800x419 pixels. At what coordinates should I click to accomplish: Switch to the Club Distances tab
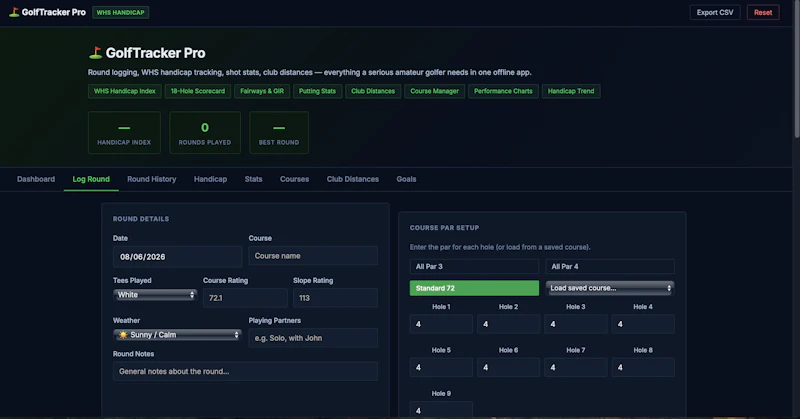click(x=353, y=179)
